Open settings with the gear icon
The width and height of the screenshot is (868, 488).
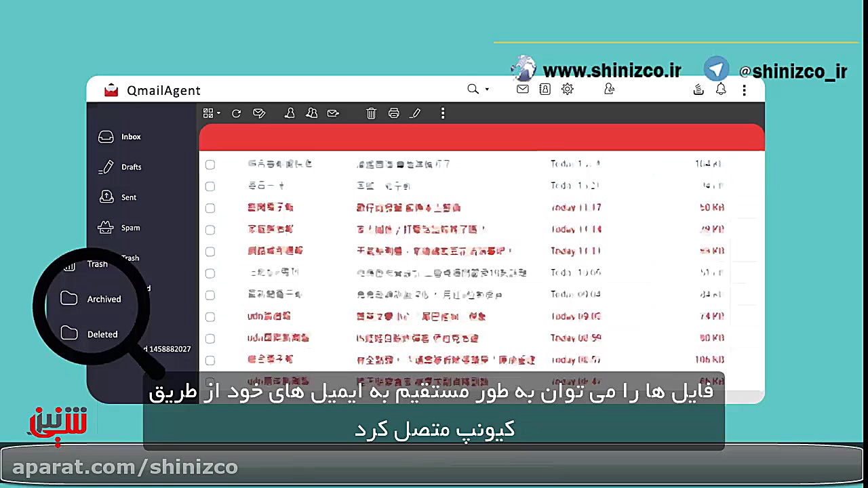coord(568,89)
